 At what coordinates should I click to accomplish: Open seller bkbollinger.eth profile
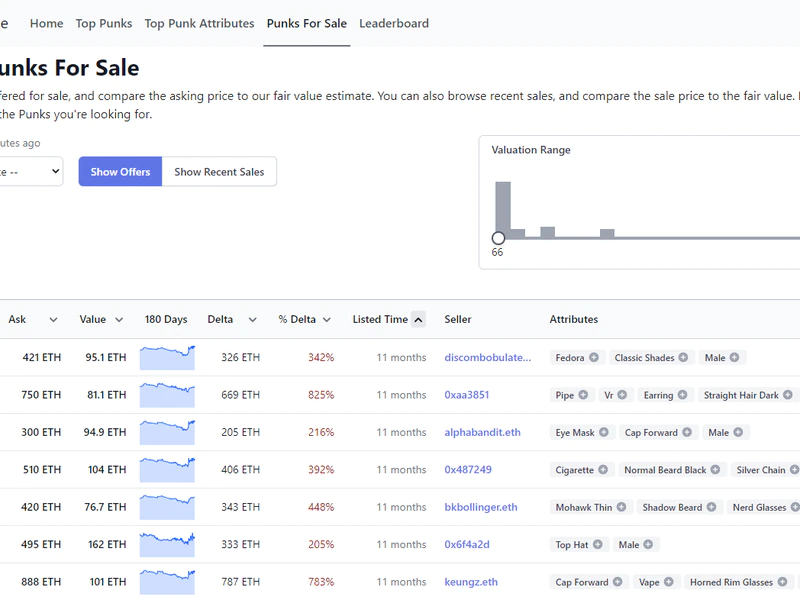[x=481, y=507]
